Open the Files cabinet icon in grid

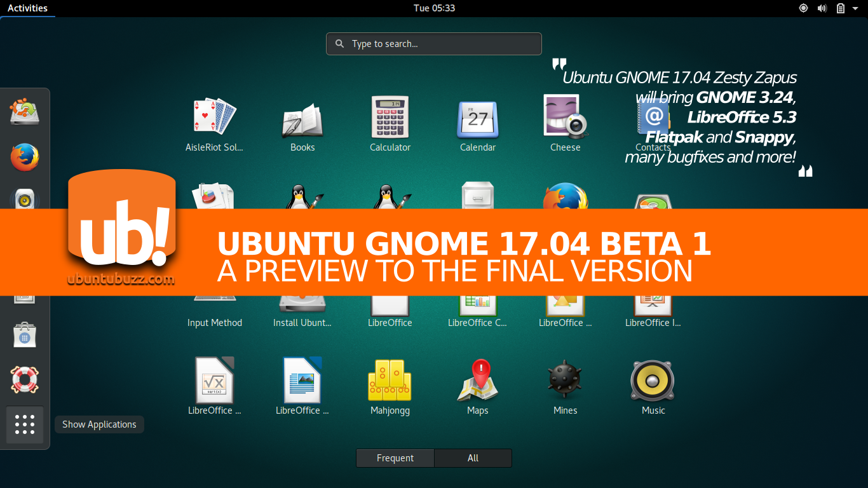click(x=478, y=196)
